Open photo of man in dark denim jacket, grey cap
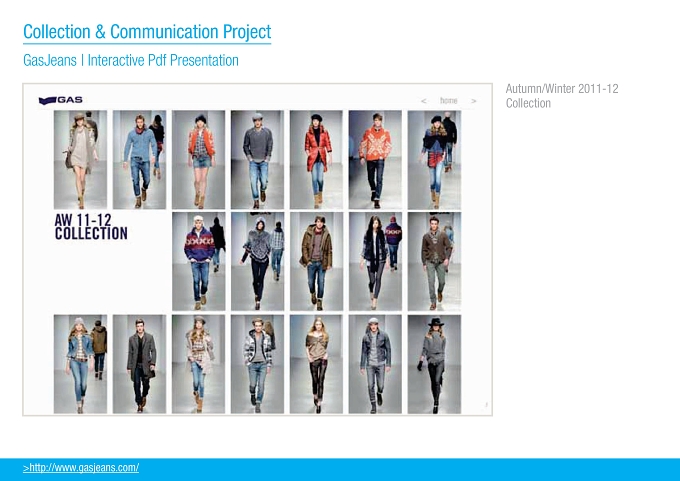This screenshot has height=481, width=680. [x=375, y=364]
